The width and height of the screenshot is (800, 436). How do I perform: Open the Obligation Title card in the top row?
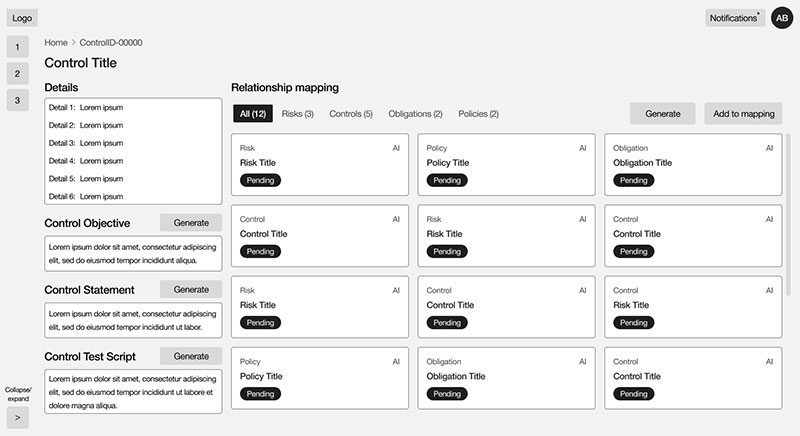point(693,165)
